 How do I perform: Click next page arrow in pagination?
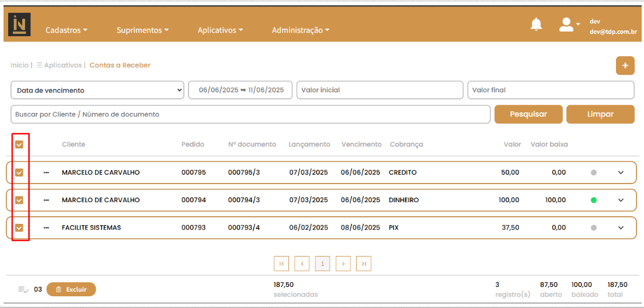point(343,264)
